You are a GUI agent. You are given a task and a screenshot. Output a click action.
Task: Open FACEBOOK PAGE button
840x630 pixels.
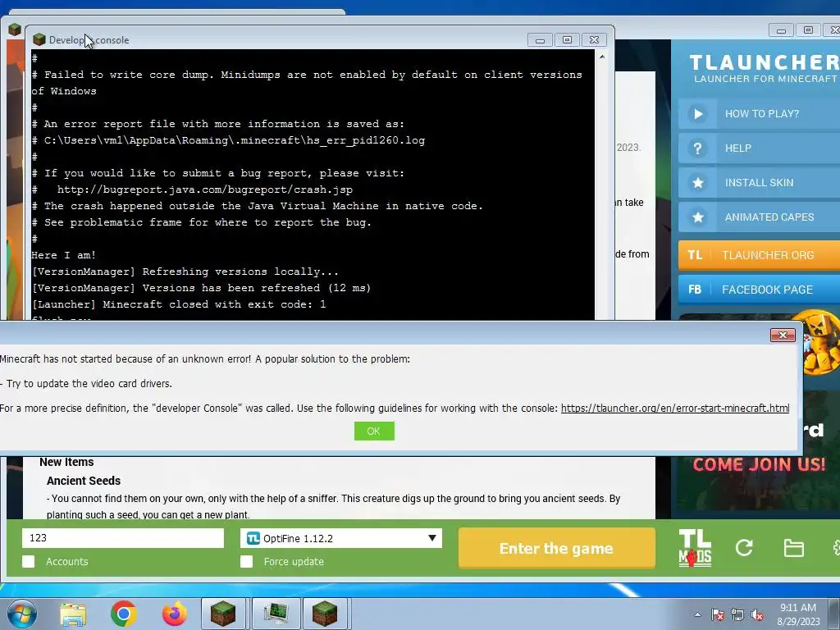pos(759,290)
